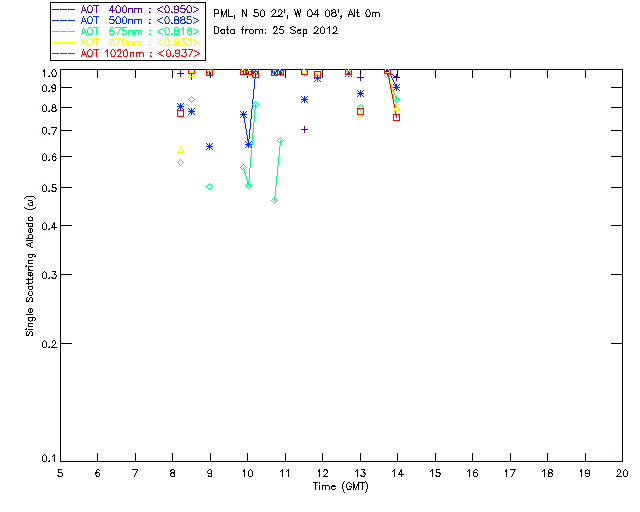Image resolution: width=640 pixels, height=512 pixels.
Task: Click the lowest green diamond data point near 0.46
Action: pyautogui.click(x=275, y=200)
